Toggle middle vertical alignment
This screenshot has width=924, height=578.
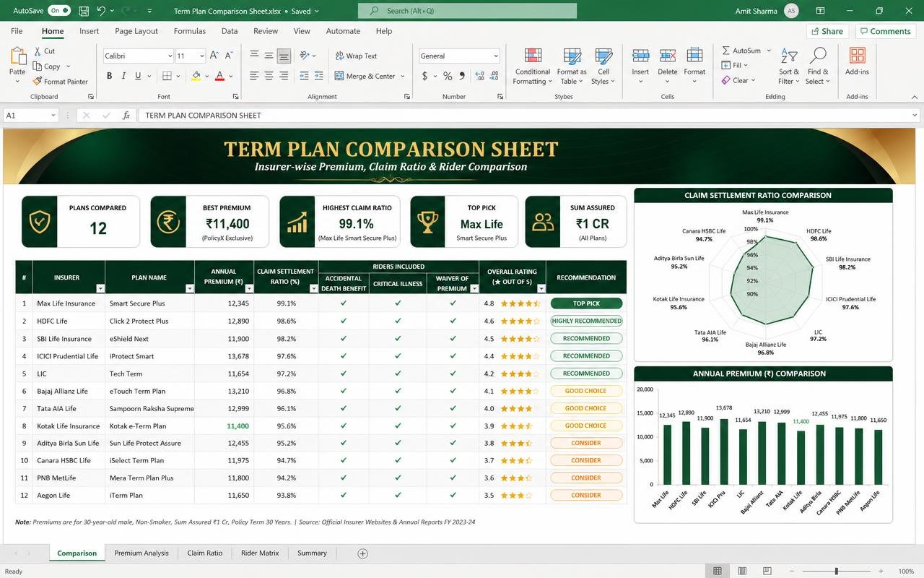tap(269, 56)
